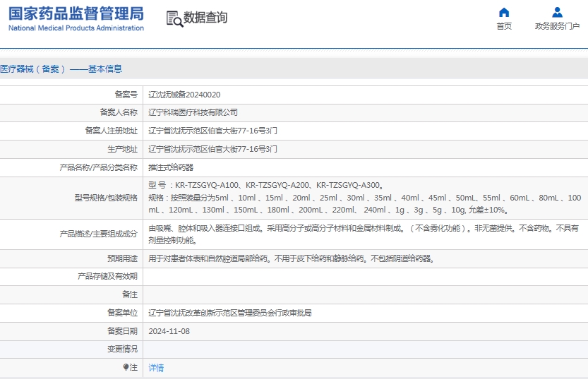Click the description starting 由吸嘴、腔体
The height and width of the screenshot is (382, 588).
[x=364, y=234]
